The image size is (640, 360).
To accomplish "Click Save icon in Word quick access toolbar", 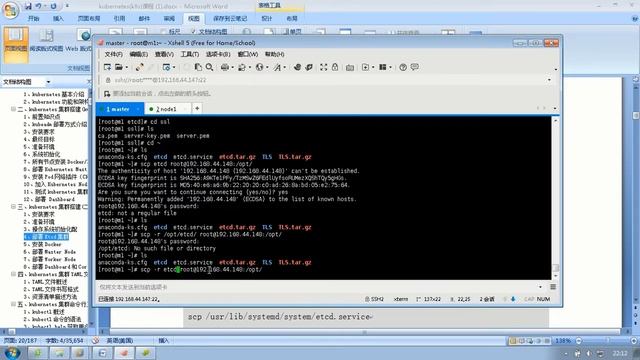I will point(28,6).
